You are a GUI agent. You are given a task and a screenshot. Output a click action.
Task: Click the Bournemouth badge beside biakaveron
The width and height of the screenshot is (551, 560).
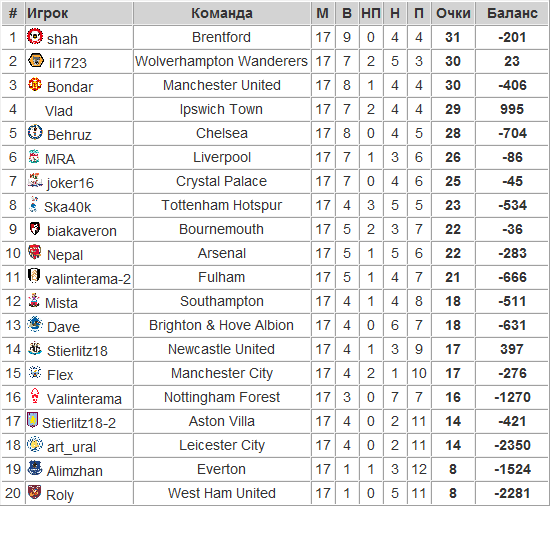[35, 228]
